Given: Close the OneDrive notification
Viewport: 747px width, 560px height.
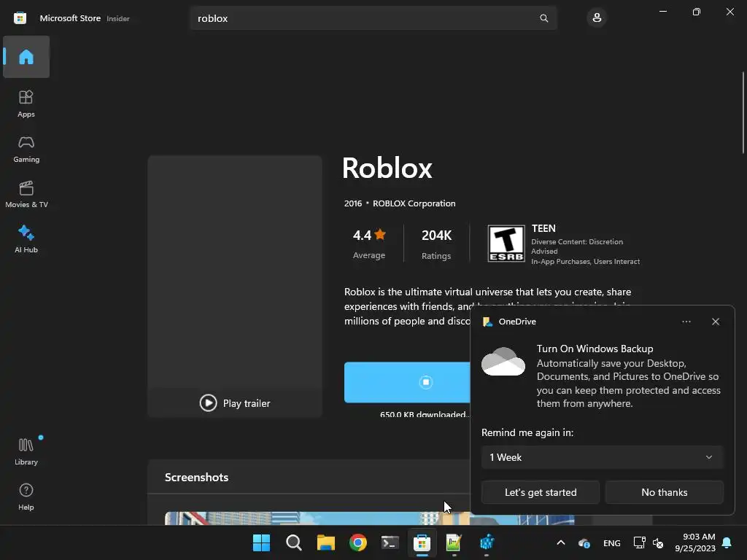Looking at the screenshot, I should tap(716, 322).
